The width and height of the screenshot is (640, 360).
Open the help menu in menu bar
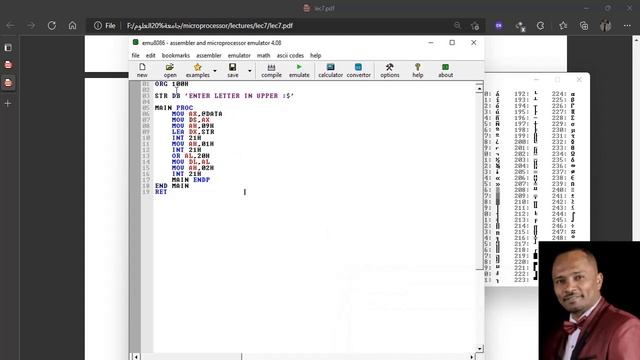316,56
